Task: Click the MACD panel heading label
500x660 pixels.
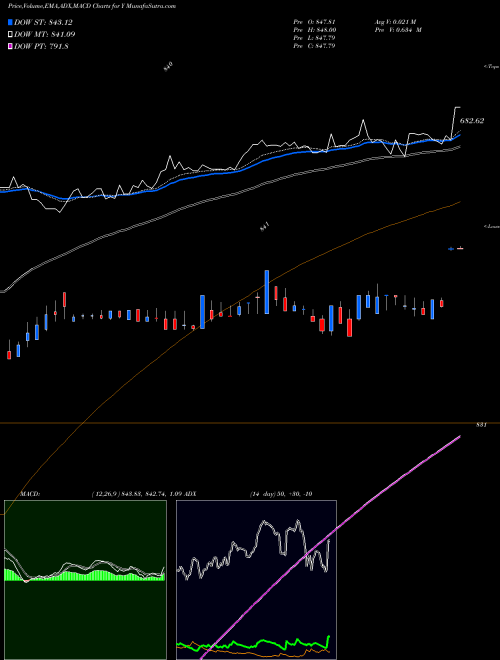Action: pyautogui.click(x=30, y=494)
